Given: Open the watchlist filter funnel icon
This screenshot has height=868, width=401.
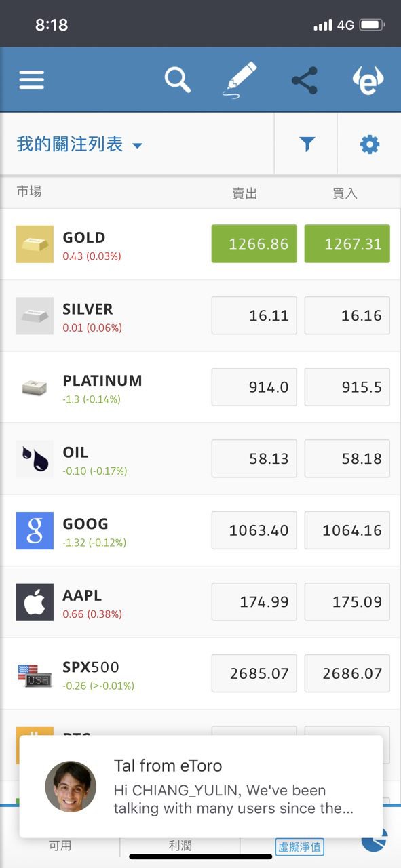Looking at the screenshot, I should [x=307, y=144].
